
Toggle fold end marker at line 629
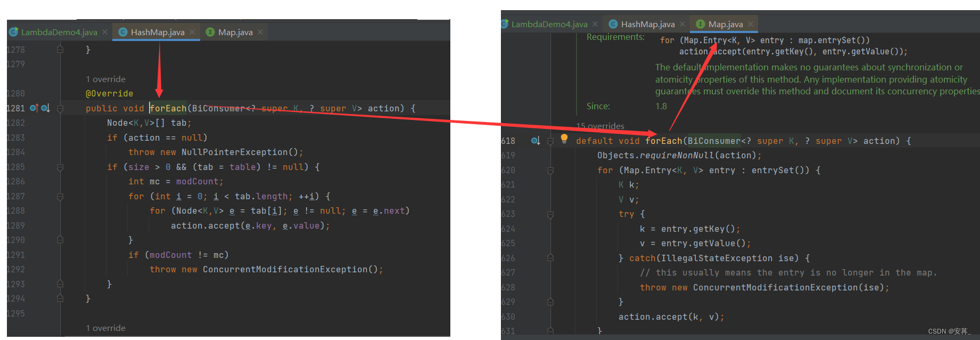tap(550, 302)
